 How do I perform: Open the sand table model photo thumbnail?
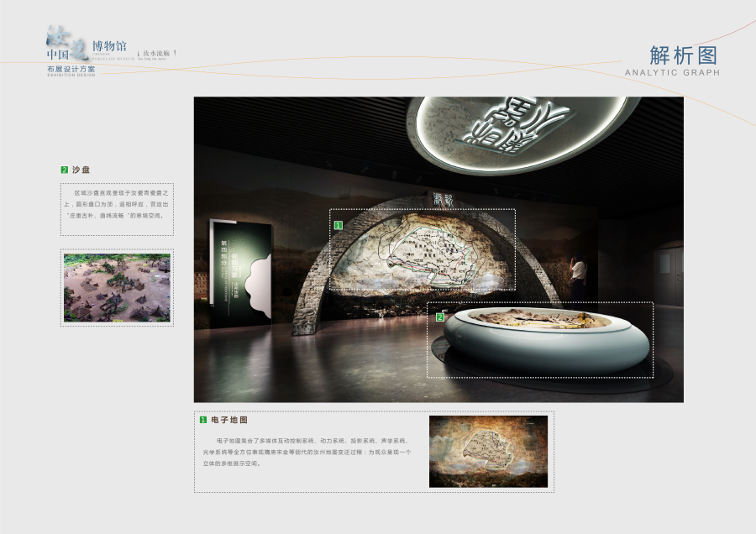click(x=117, y=287)
